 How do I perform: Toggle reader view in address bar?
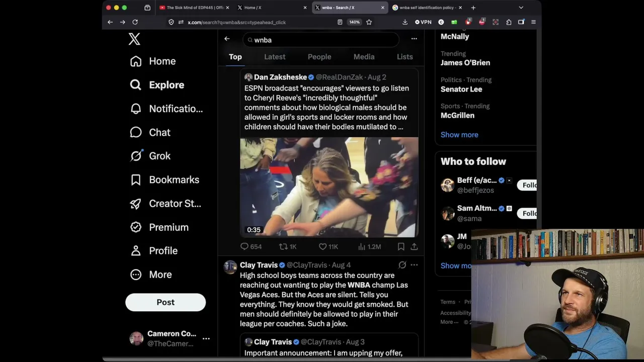(340, 22)
